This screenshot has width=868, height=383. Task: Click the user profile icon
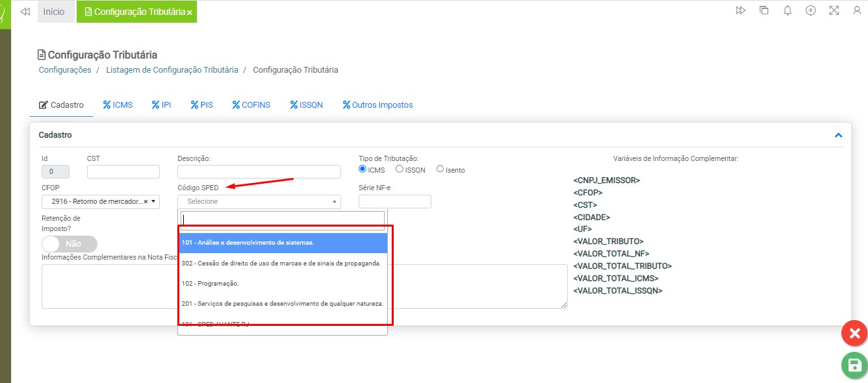pyautogui.click(x=856, y=11)
